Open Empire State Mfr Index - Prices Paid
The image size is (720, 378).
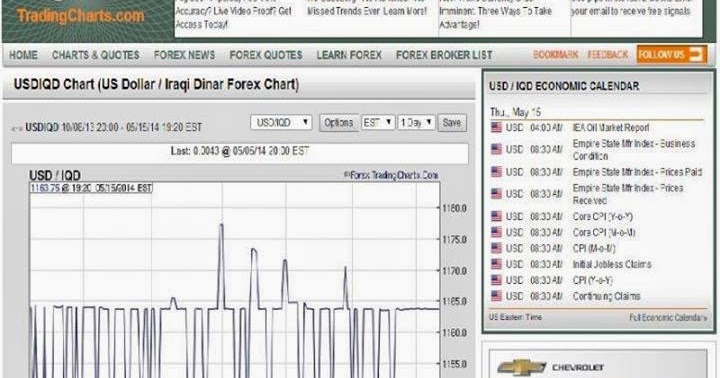pyautogui.click(x=637, y=172)
